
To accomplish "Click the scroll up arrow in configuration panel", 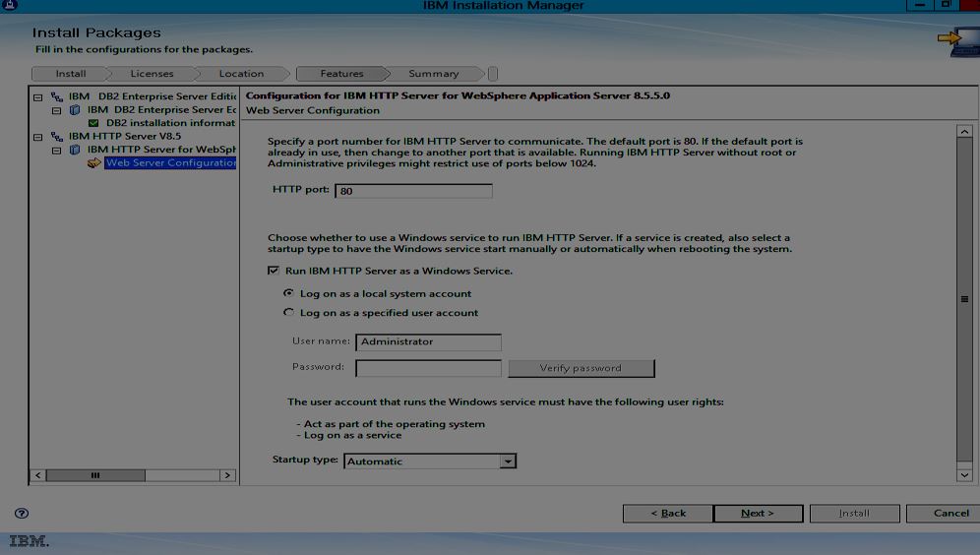I will [x=964, y=131].
